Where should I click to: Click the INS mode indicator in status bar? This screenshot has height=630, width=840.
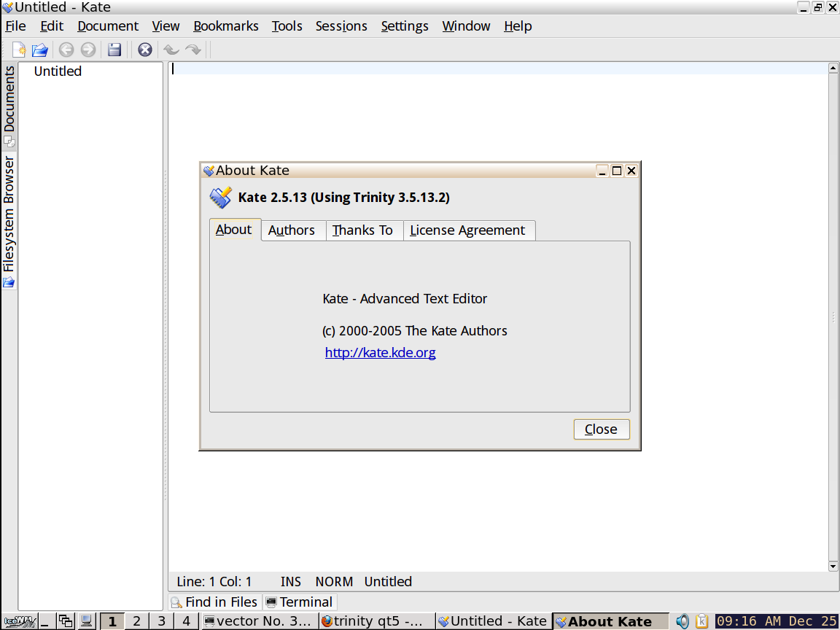pyautogui.click(x=290, y=582)
